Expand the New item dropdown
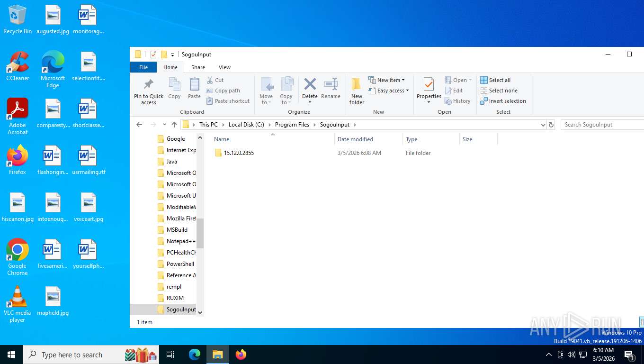The width and height of the screenshot is (644, 364). click(x=386, y=80)
